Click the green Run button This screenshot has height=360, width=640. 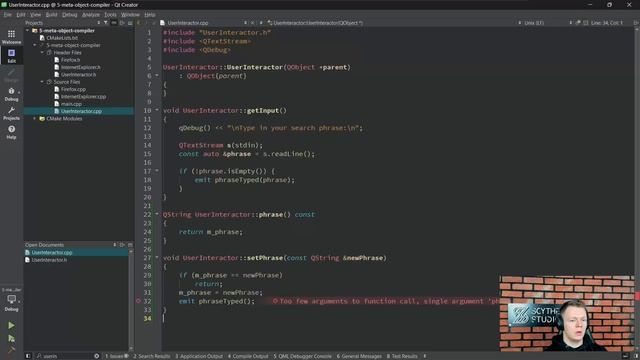11,325
